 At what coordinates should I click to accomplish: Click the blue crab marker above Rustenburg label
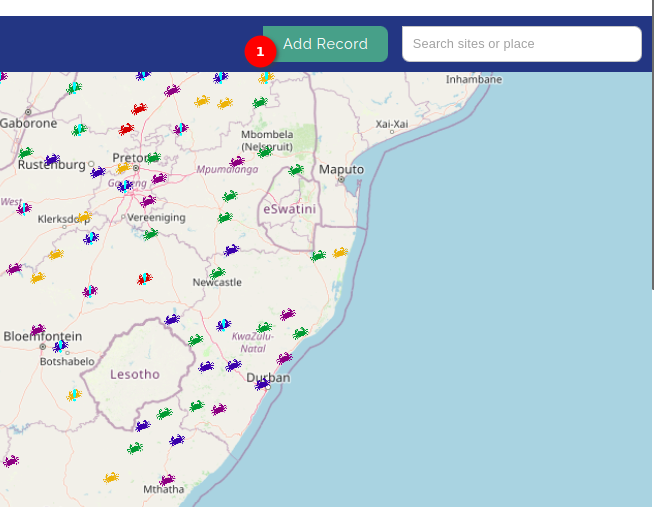(52, 159)
